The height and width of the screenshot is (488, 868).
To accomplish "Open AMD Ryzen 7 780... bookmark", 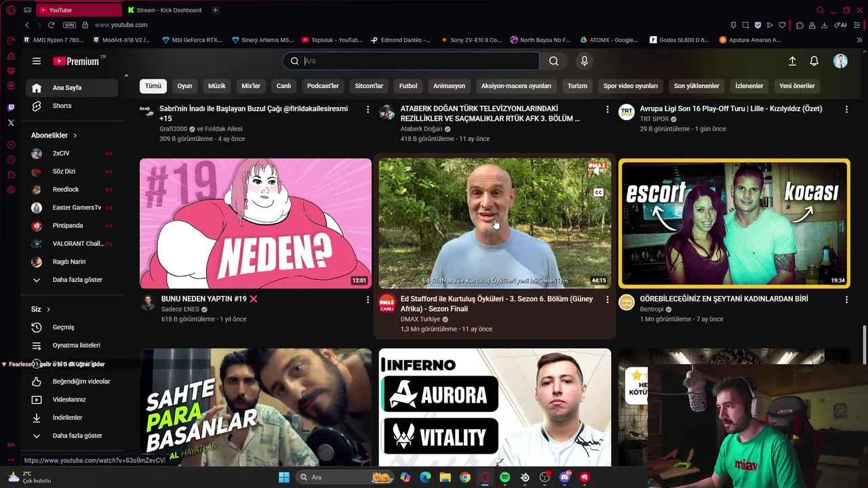I will pos(54,40).
